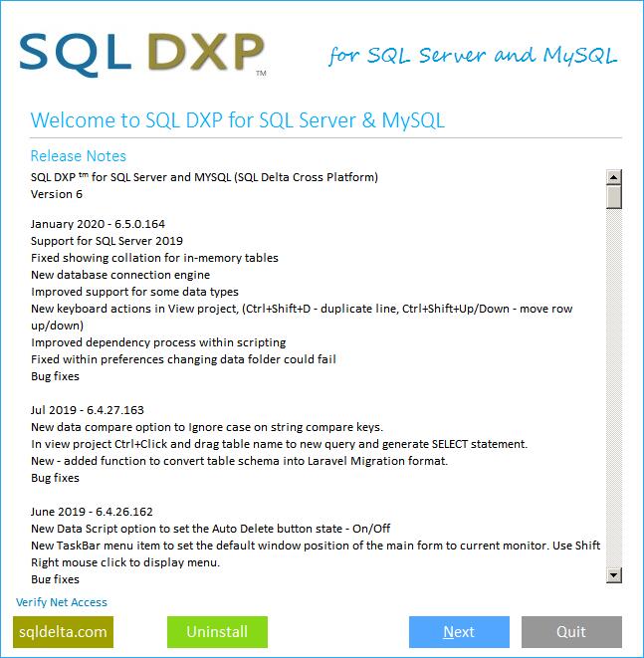
Task: Click the green Uninstall button
Action: click(217, 631)
